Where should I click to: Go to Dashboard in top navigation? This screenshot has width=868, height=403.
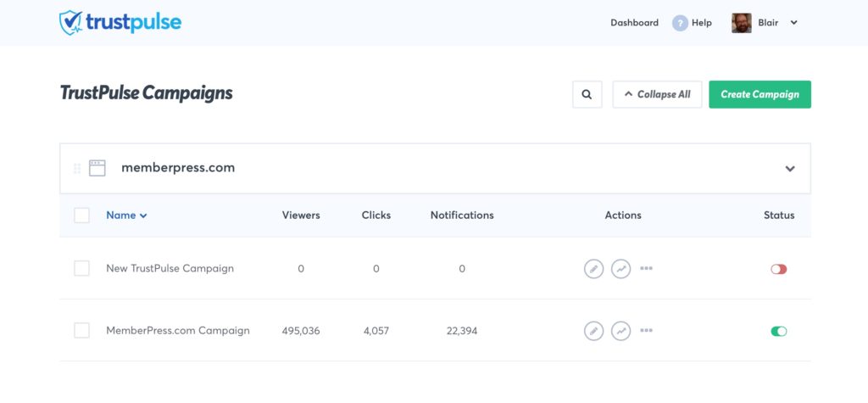[634, 23]
